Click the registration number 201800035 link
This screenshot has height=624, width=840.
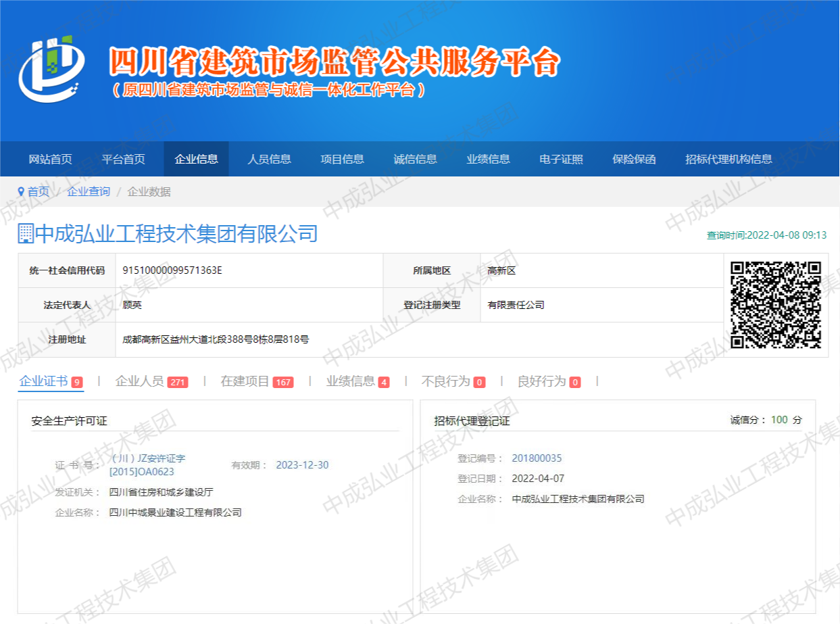pos(537,458)
